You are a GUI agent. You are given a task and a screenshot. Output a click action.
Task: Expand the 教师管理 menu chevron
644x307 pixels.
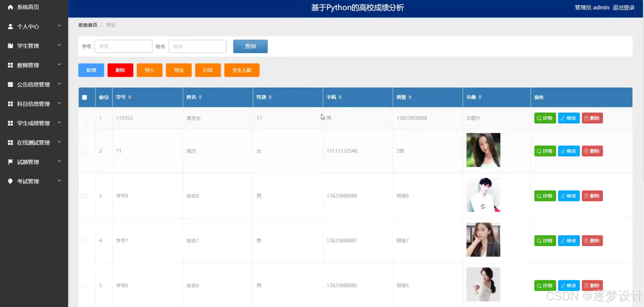(59, 65)
